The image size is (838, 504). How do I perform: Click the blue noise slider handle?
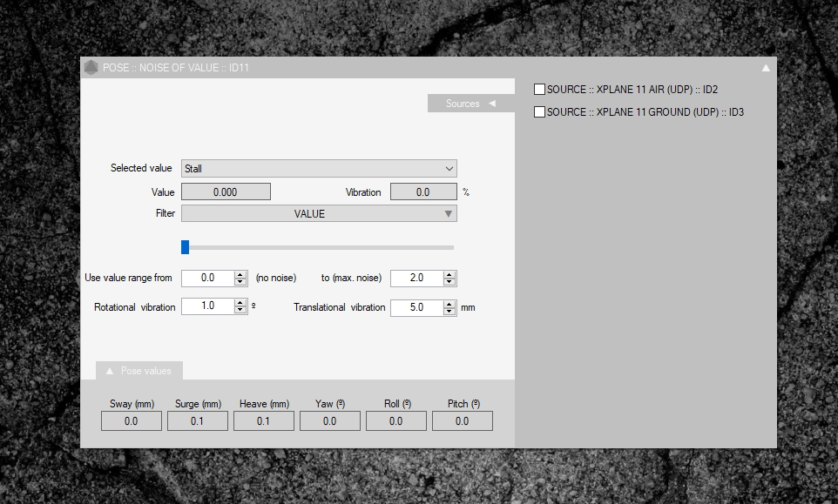(186, 247)
